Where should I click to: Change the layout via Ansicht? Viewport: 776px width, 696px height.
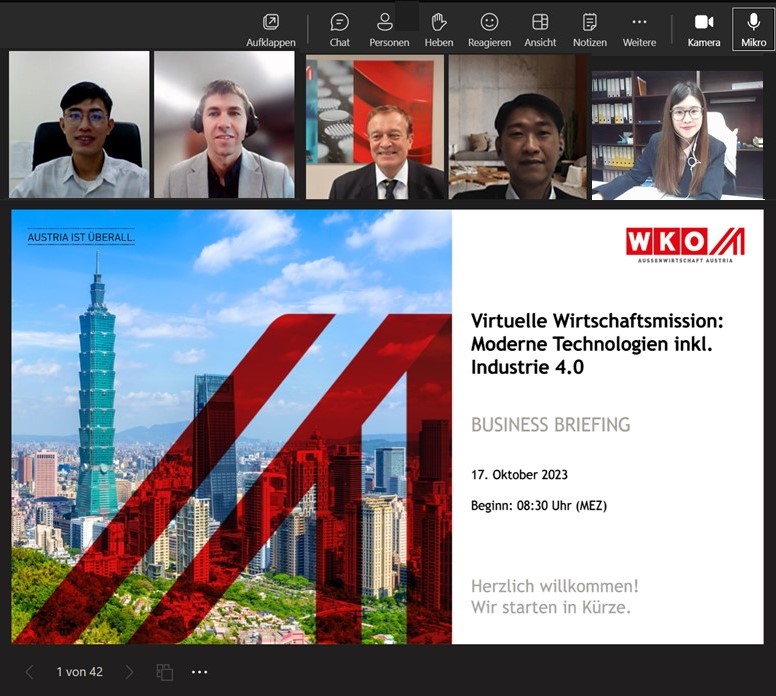[x=540, y=30]
